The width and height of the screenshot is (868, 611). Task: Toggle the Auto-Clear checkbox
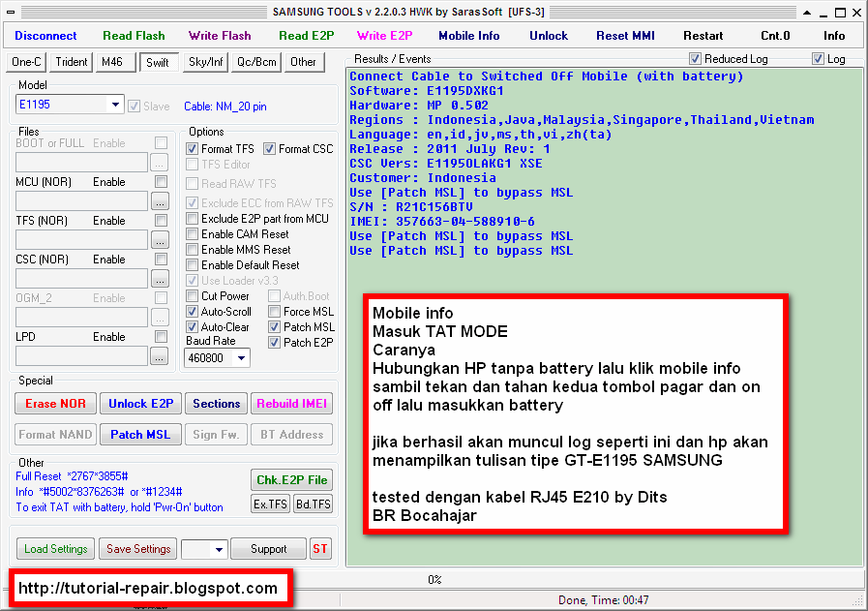click(x=193, y=327)
